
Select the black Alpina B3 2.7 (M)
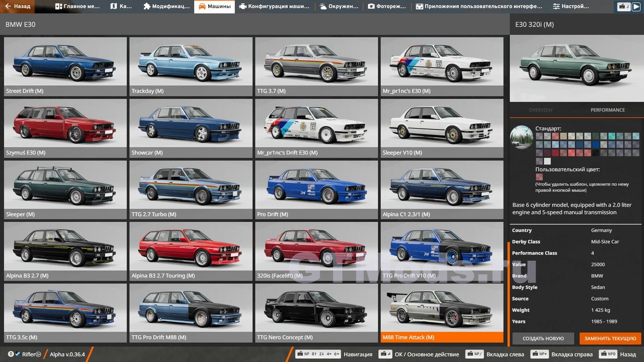(66, 251)
